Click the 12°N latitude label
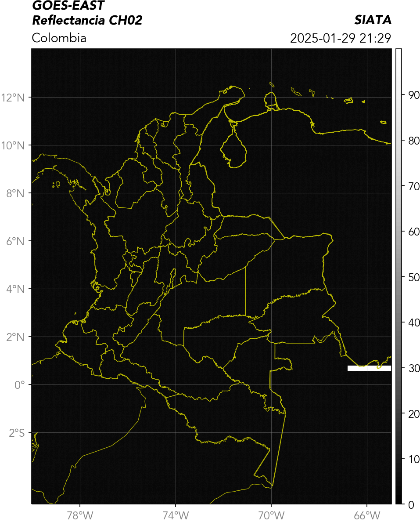The width and height of the screenshot is (420, 522). [x=13, y=98]
